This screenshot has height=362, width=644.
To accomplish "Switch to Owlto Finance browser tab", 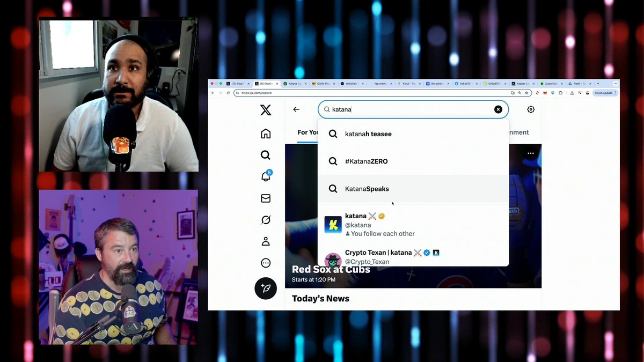I will (324, 84).
